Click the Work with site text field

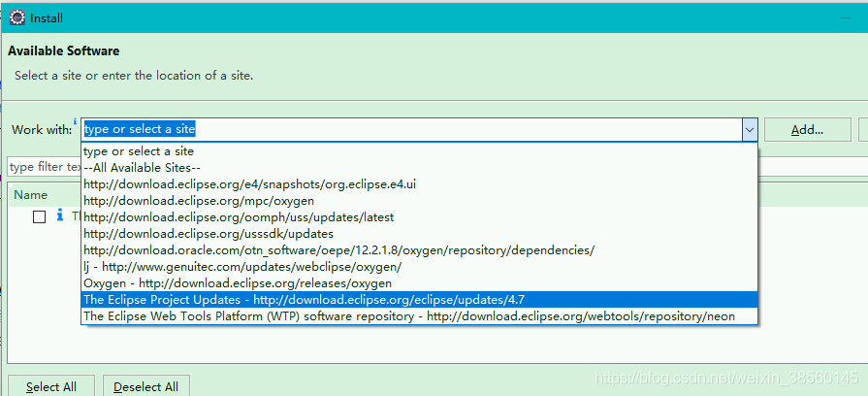tap(412, 130)
